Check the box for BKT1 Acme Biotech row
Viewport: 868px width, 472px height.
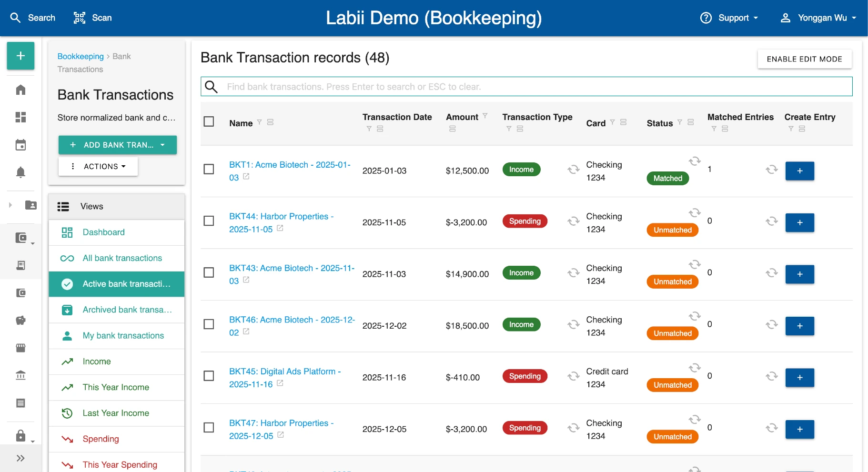coord(209,169)
